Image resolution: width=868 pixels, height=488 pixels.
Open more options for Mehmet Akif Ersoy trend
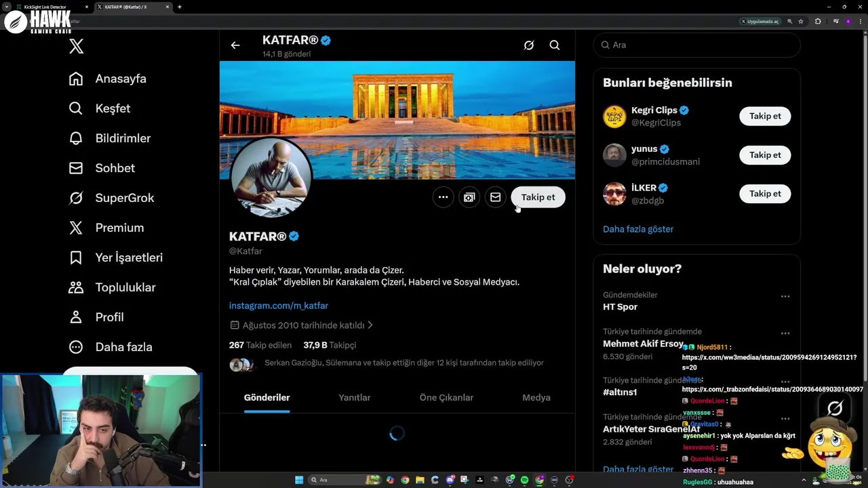(x=785, y=333)
